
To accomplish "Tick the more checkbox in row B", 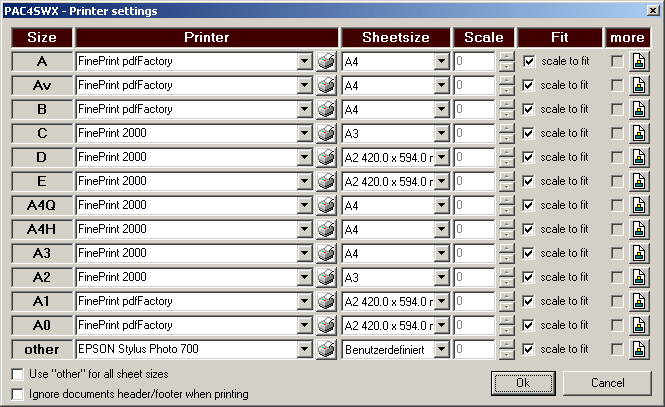I will click(x=617, y=109).
